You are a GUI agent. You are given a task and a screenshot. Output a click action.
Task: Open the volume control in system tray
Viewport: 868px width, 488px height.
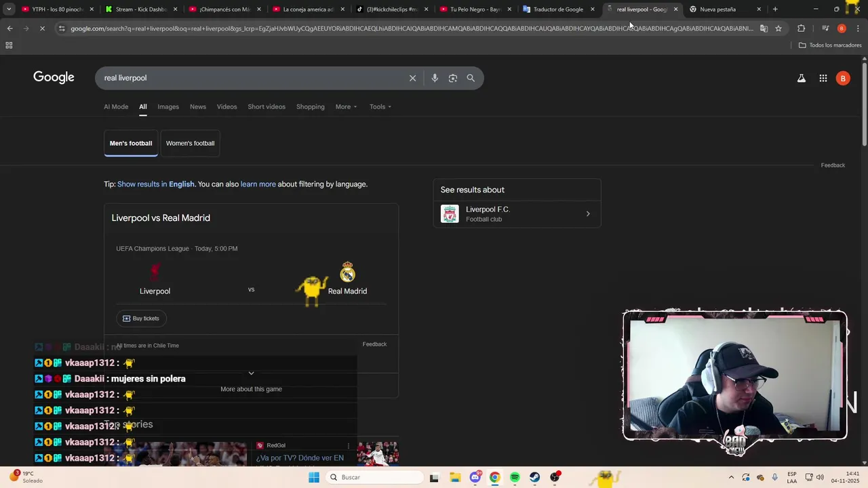coord(820,477)
